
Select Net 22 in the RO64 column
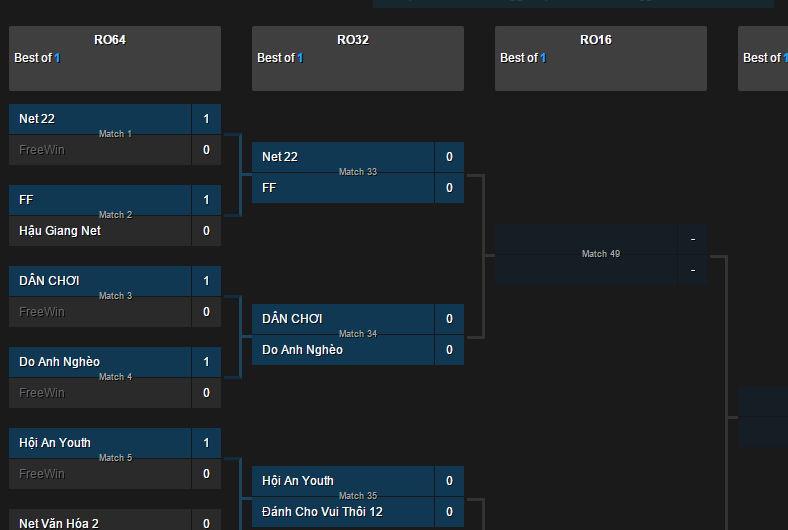click(37, 119)
